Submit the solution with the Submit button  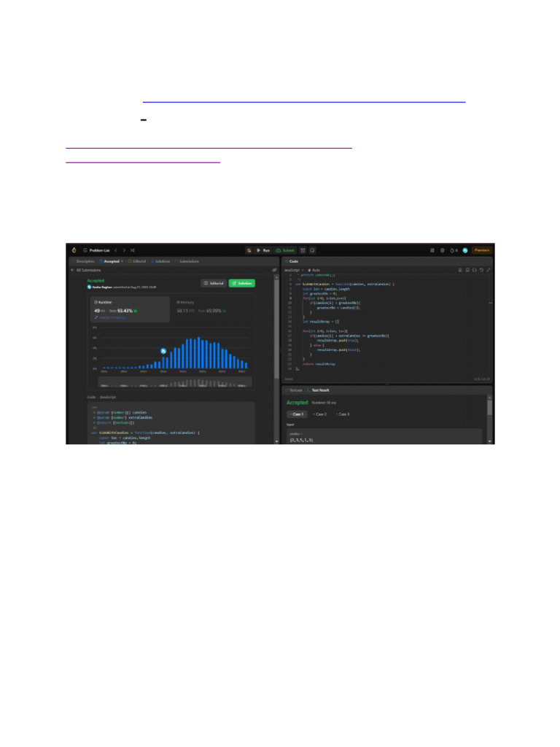pos(285,250)
